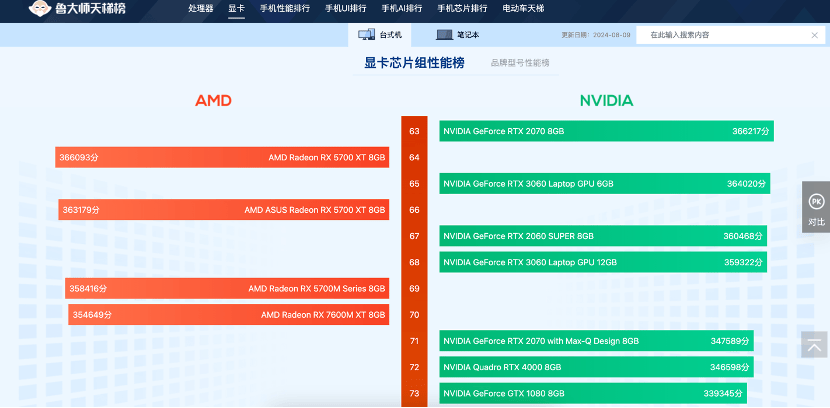
Task: Go to 手机UI排行 ranking
Action: (x=345, y=9)
